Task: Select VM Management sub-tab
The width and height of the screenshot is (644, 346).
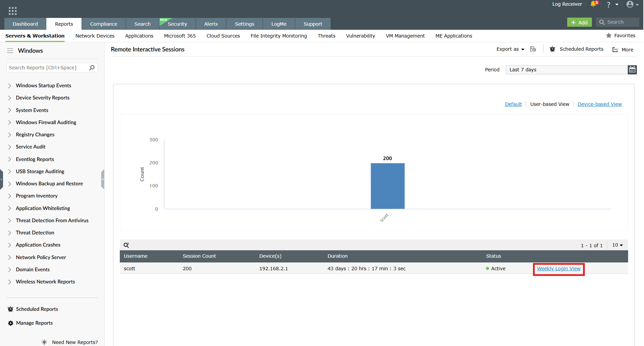Action: click(x=405, y=36)
